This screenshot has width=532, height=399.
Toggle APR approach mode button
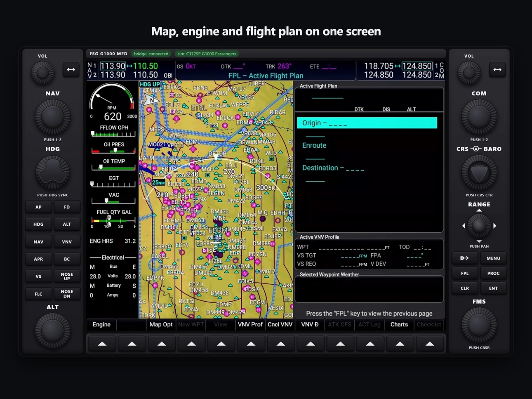(x=38, y=259)
